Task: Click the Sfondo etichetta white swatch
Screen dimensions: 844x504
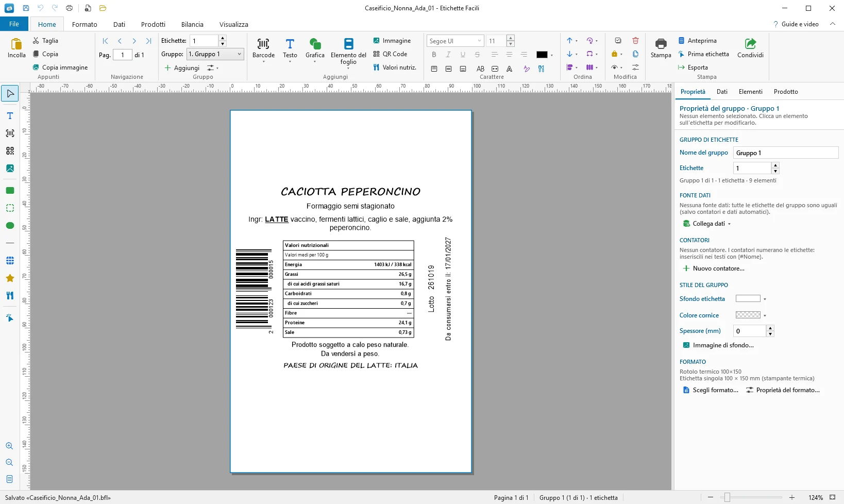Action: coord(748,299)
